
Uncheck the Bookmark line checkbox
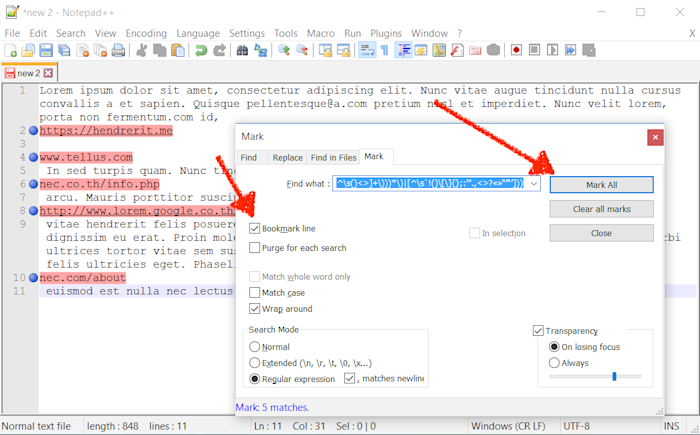click(x=254, y=229)
